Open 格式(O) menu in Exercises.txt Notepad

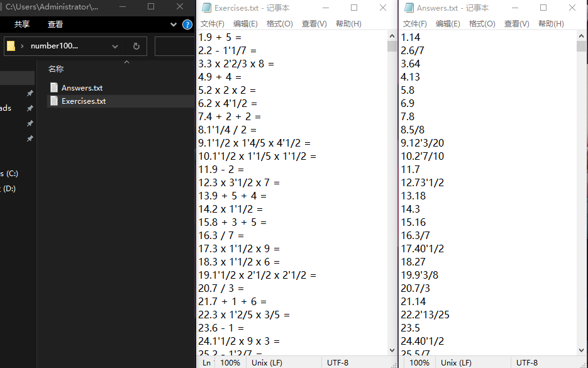(279, 24)
